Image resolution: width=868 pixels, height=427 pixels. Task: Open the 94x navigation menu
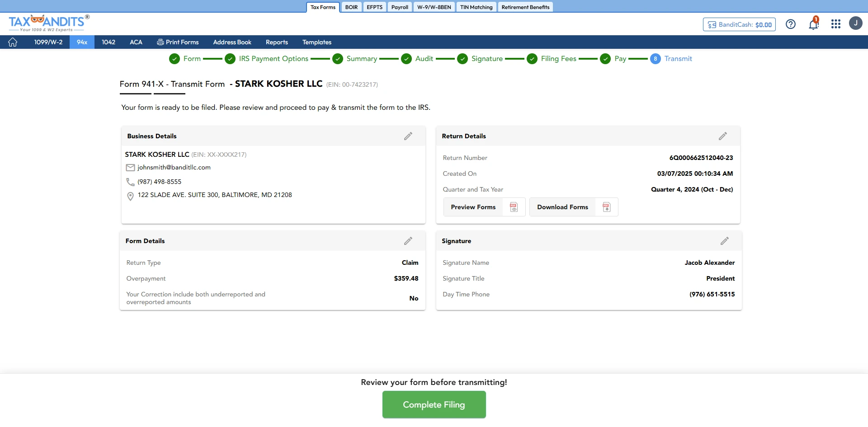coord(82,42)
